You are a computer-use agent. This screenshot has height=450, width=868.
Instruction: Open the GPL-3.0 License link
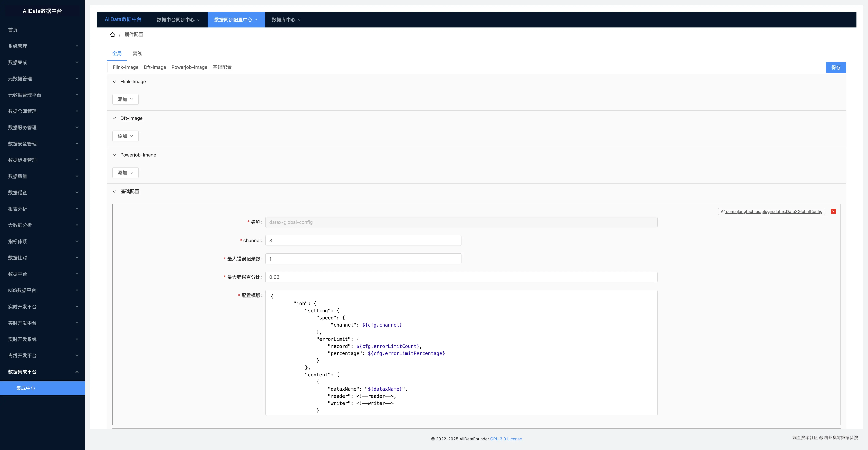tap(506, 439)
